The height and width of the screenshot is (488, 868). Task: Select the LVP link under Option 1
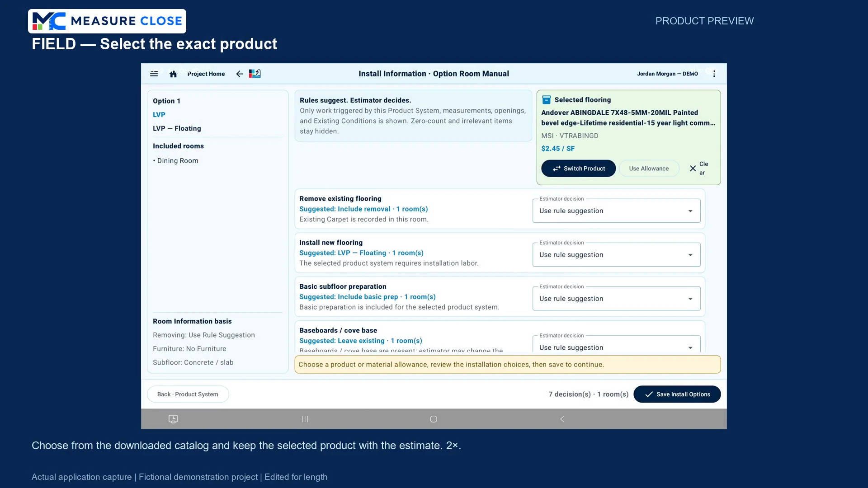point(159,115)
